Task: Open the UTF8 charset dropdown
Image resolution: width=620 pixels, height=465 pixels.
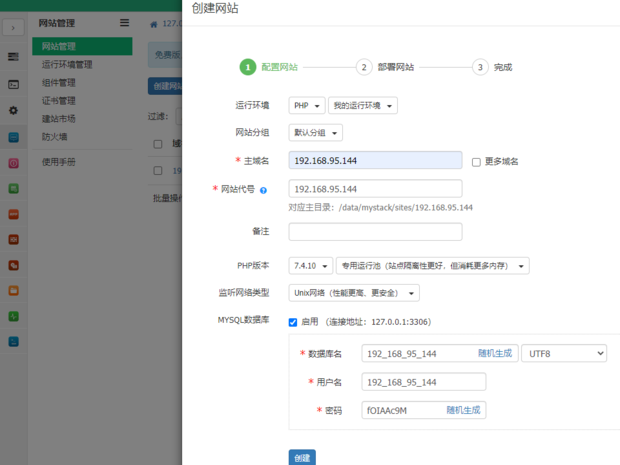Action: (564, 353)
